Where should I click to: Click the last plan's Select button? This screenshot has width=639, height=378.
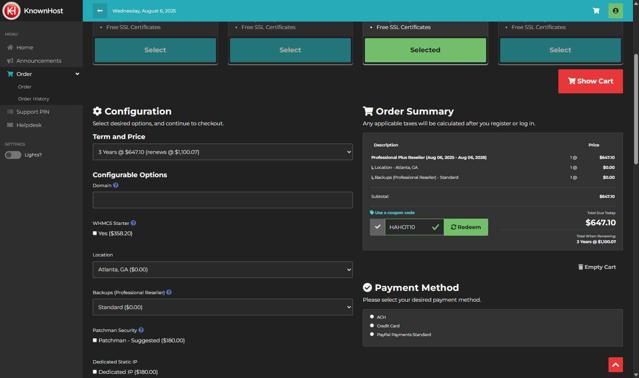(x=560, y=50)
